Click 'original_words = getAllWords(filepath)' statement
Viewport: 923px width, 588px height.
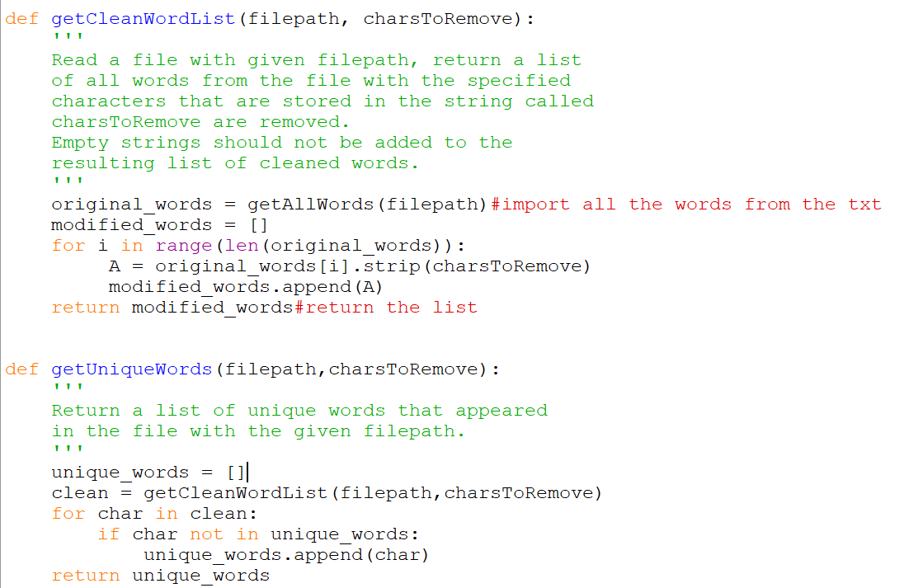269,205
